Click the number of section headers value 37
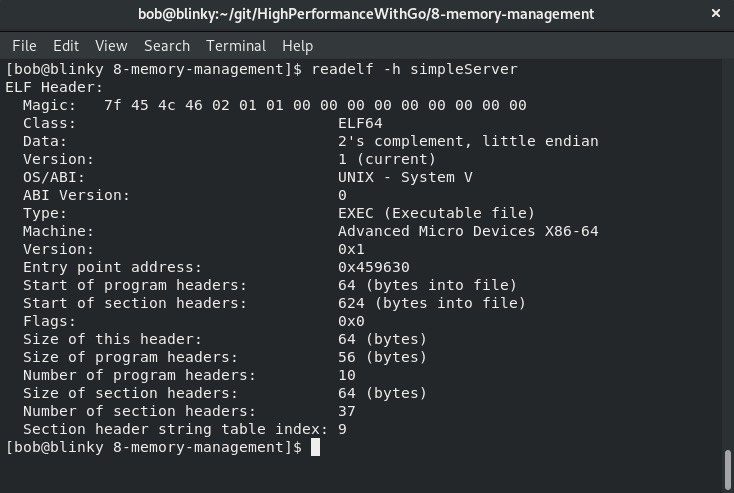The image size is (734, 493). 346,412
